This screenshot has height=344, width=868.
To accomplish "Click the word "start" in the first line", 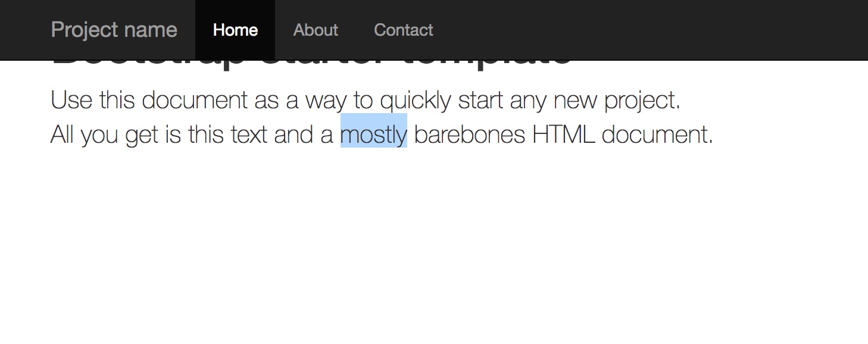I will 480,100.
